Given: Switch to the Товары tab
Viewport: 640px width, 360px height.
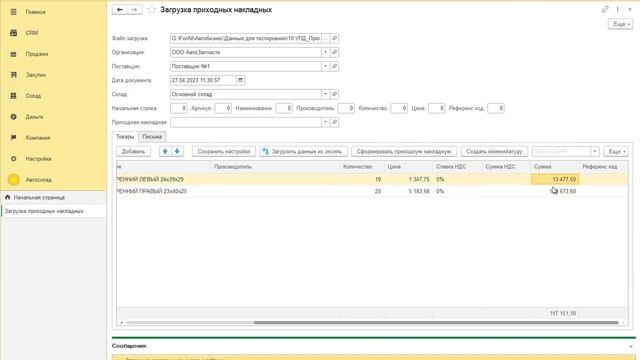Looking at the screenshot, I should pyautogui.click(x=125, y=137).
